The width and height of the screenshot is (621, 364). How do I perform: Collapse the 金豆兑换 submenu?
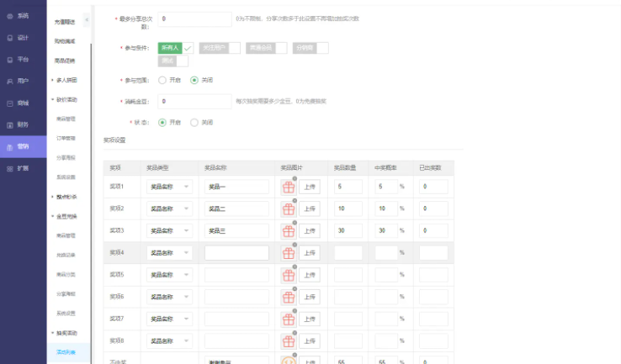click(66, 216)
